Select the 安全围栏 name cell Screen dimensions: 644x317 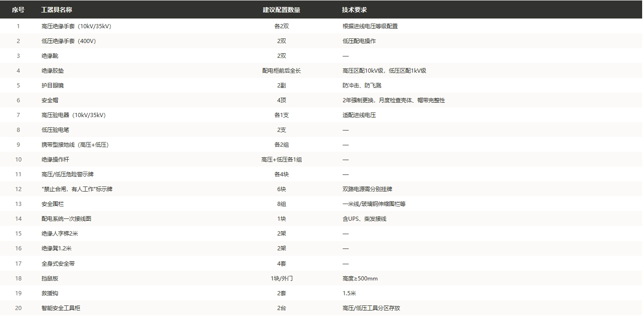(53, 204)
